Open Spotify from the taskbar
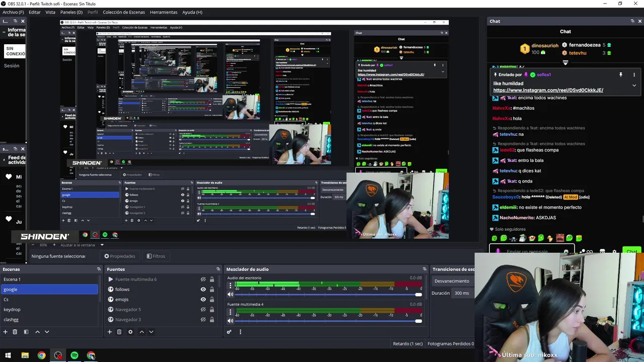644x362 pixels. tap(74, 355)
